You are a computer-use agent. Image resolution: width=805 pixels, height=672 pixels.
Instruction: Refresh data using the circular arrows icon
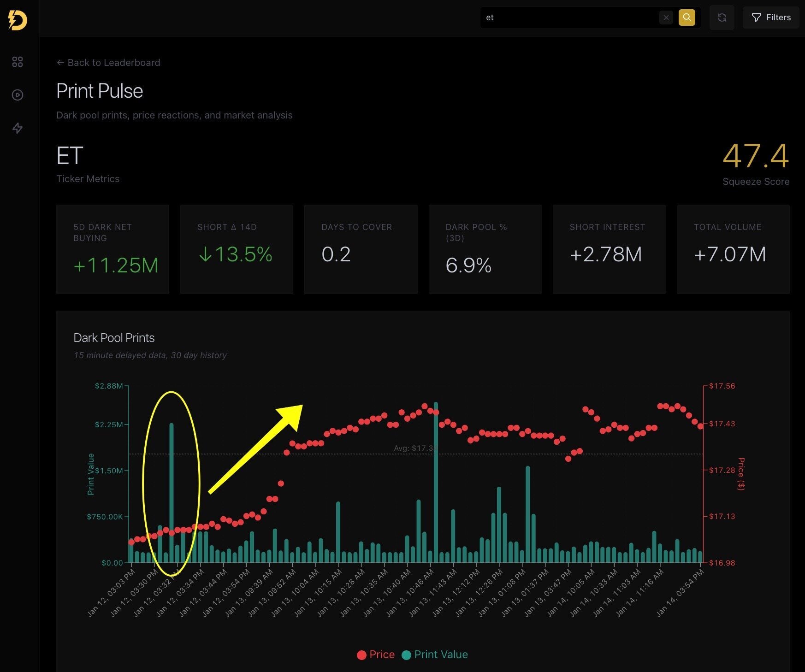[x=722, y=18]
